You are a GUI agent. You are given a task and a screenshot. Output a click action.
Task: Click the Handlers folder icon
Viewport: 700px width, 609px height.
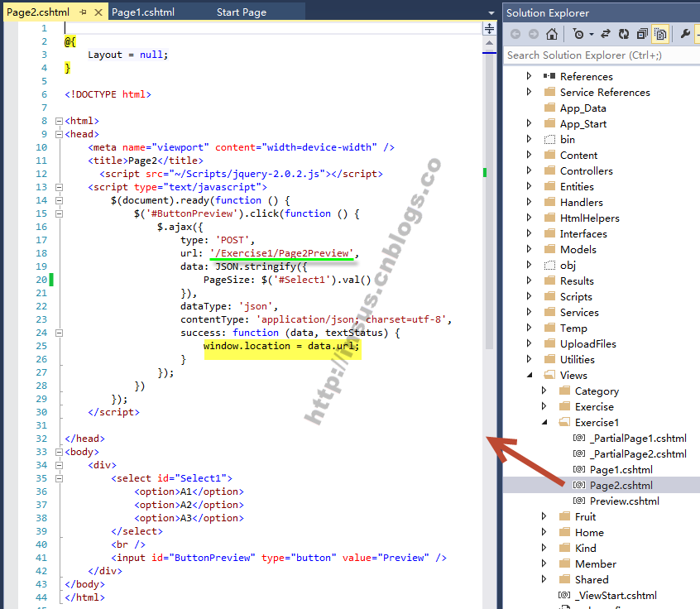point(549,202)
